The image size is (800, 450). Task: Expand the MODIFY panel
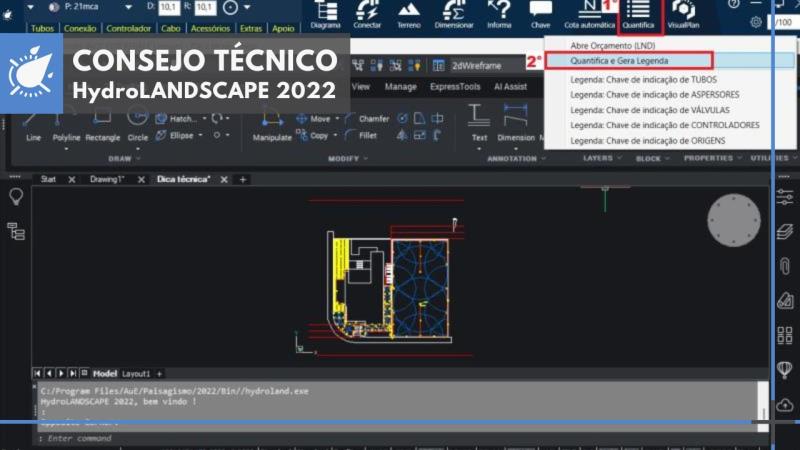tap(348, 159)
